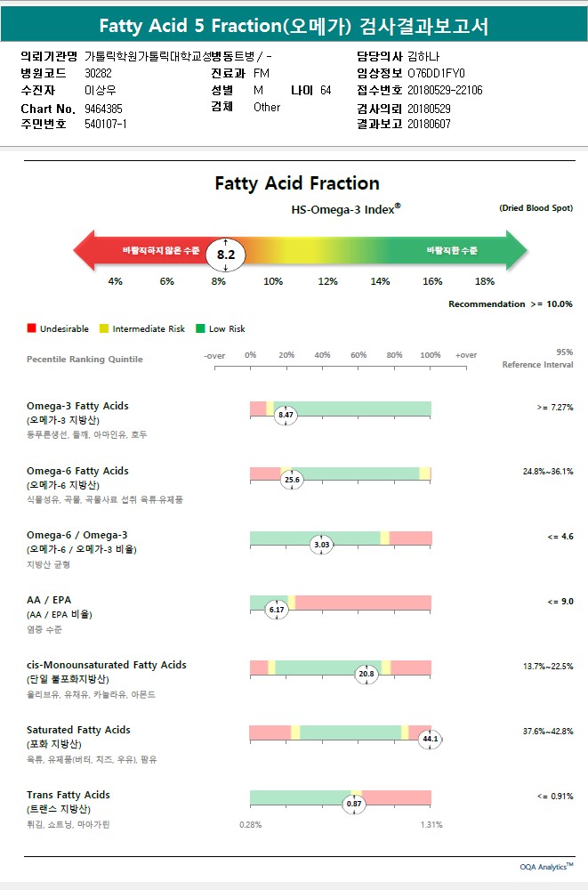
Task: Click the Recommendation >= 10.0% text
Action: pyautogui.click(x=510, y=304)
